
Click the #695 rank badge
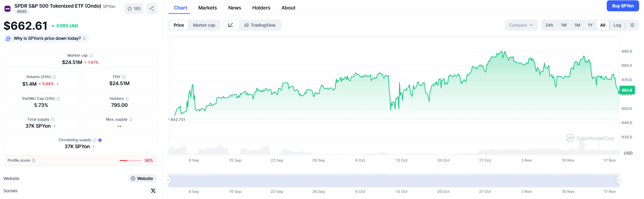(x=22, y=12)
